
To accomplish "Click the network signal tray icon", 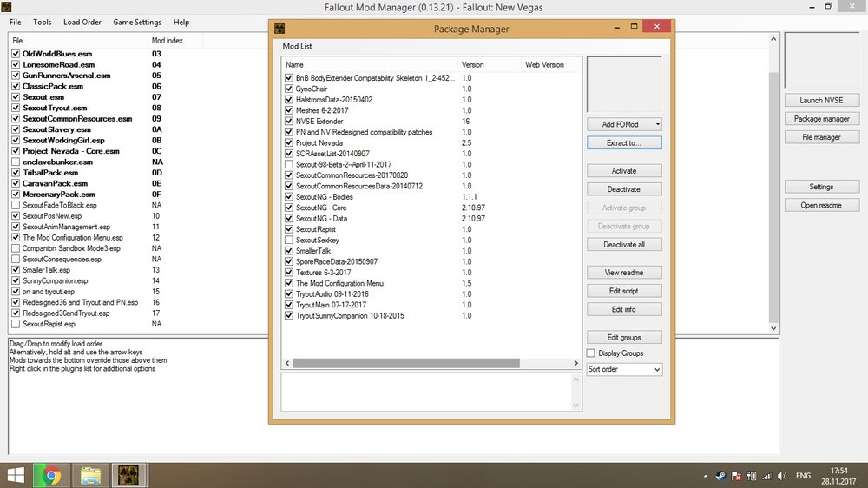I will (x=766, y=476).
